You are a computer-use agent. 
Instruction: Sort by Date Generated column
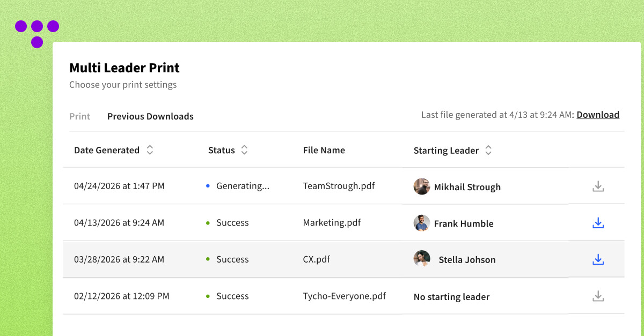pyautogui.click(x=150, y=151)
